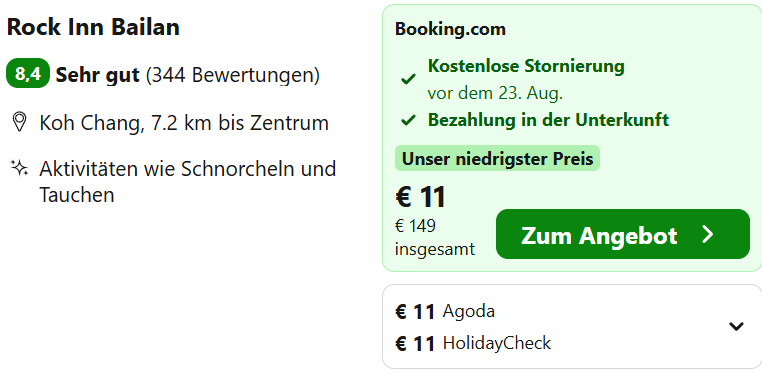Click the Bezahlung in der Unterkunft checkmark
The image size is (762, 375).
coord(408,120)
